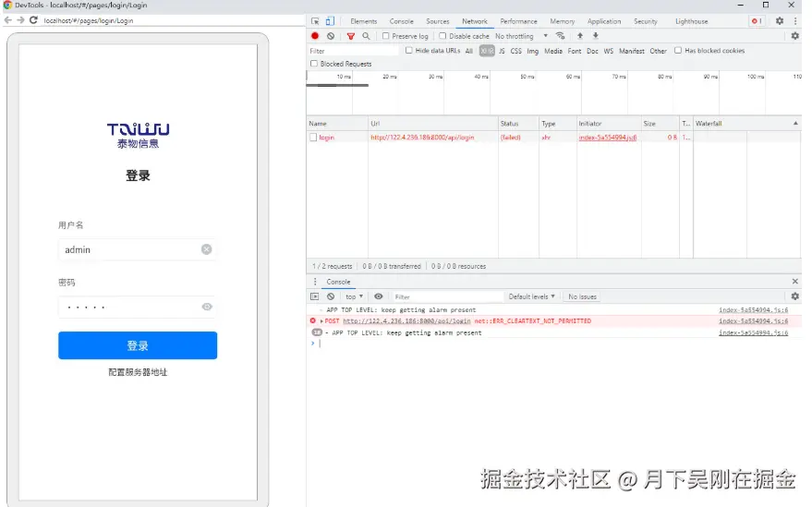
Task: Enable Disable cache checkbox
Action: point(442,36)
